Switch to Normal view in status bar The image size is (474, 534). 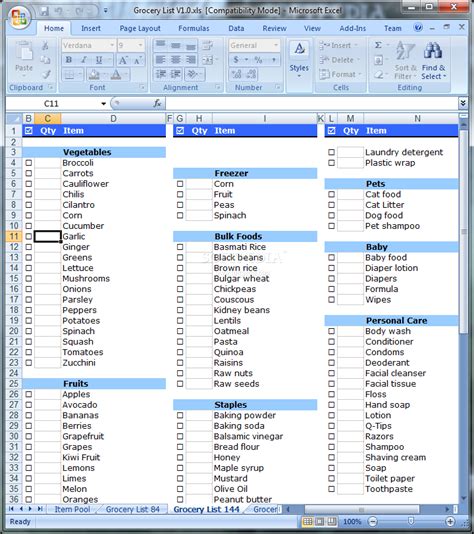307,521
